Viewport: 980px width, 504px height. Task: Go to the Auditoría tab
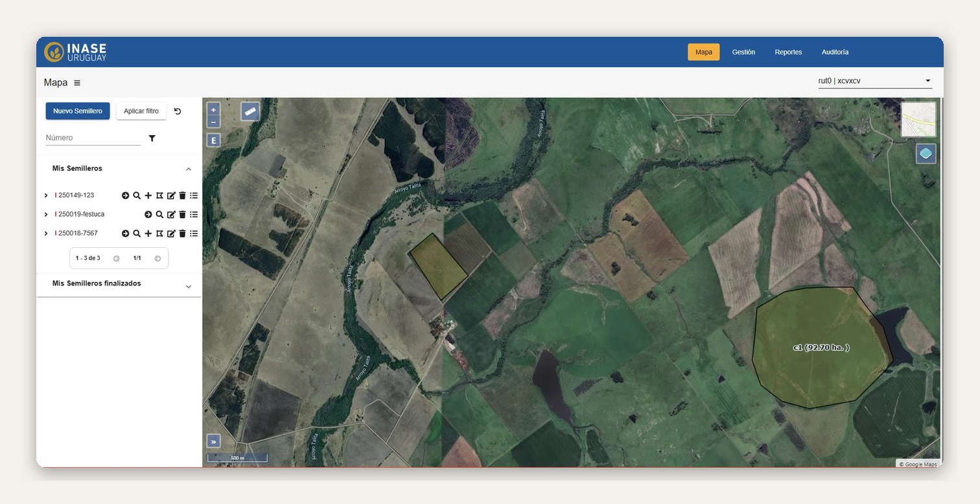click(835, 52)
